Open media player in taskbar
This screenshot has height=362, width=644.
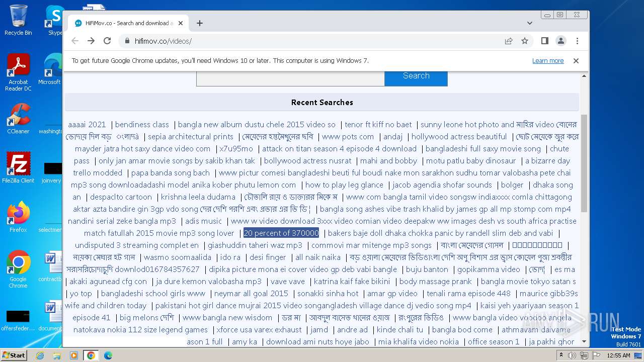tap(74, 355)
